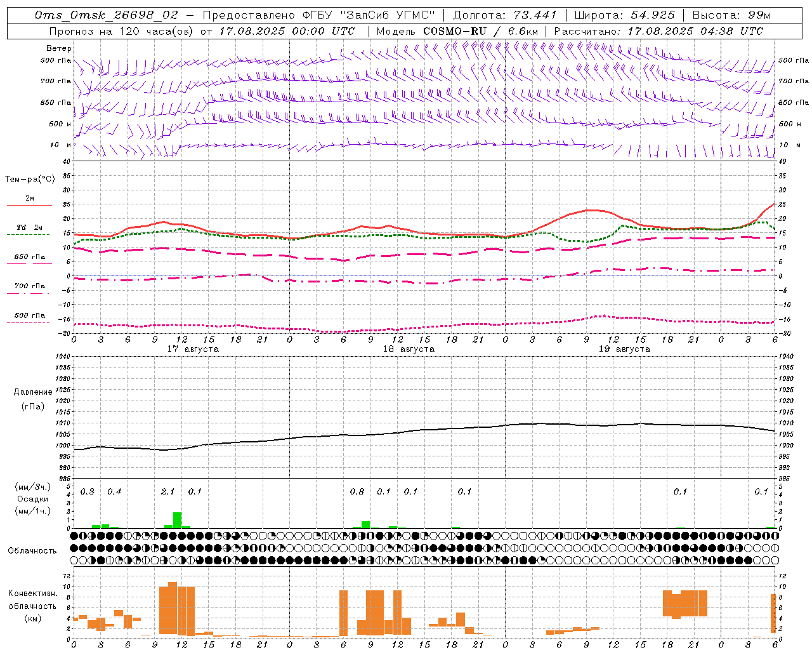Click the precipitation value 0.3
The width and height of the screenshot is (812, 650).
coord(87,491)
